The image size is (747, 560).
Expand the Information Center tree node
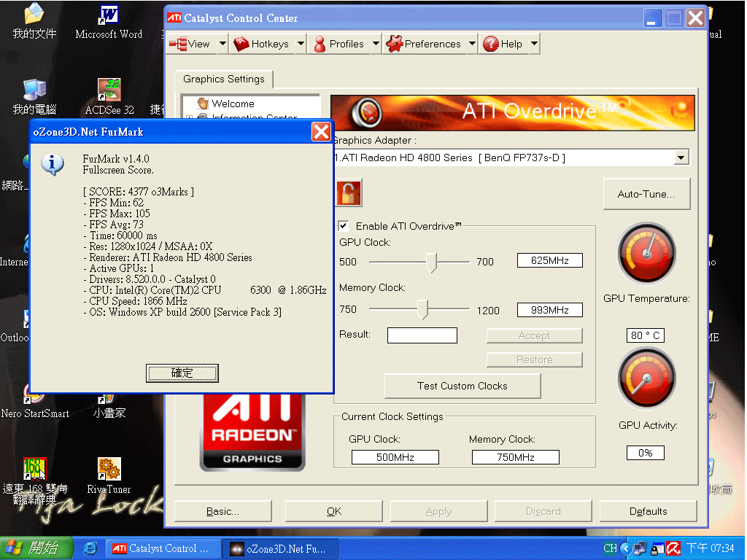190,117
